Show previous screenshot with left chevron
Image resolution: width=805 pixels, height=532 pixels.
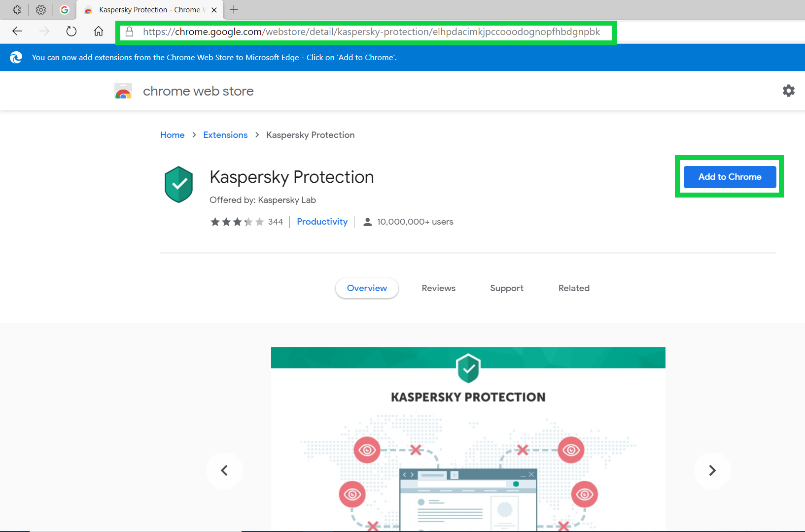(x=224, y=470)
